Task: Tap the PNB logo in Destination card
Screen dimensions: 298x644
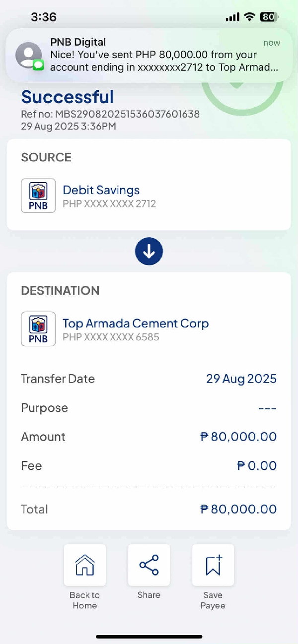Action: [x=38, y=329]
